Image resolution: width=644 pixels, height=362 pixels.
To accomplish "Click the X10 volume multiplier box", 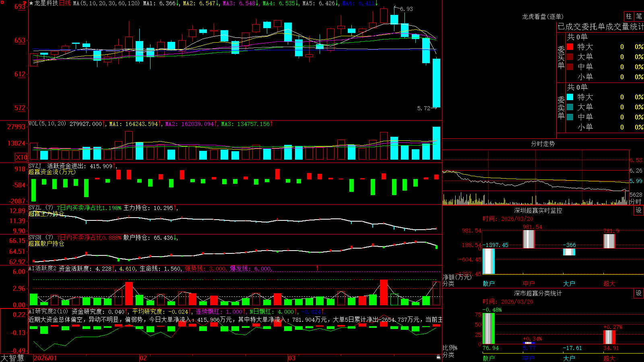I will pos(21,157).
